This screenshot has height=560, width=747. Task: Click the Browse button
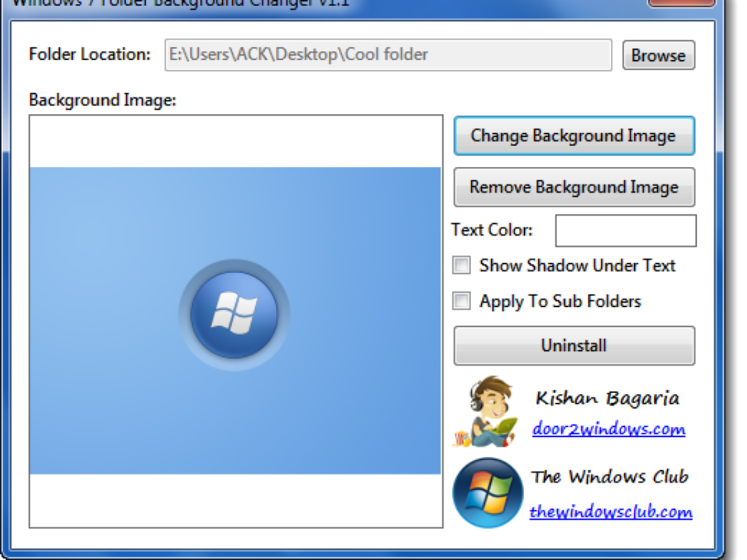tap(659, 55)
